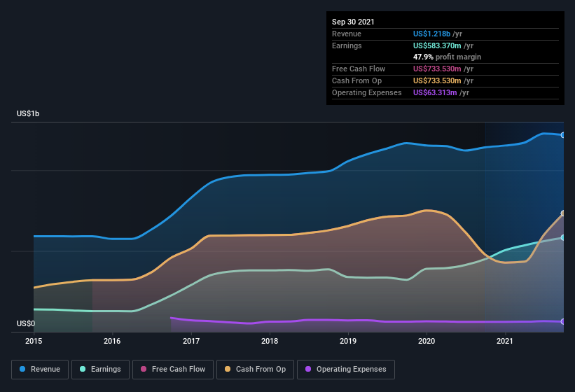
Task: Click the Cash From Op label in tooltip
Action: pos(356,80)
